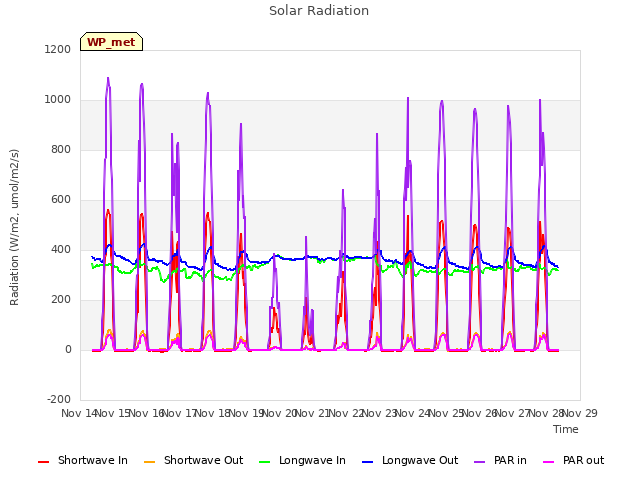Click the y-axis label Radiation (W/m2, umol/m2/s)
This screenshot has height=480, width=640.
(14, 227)
